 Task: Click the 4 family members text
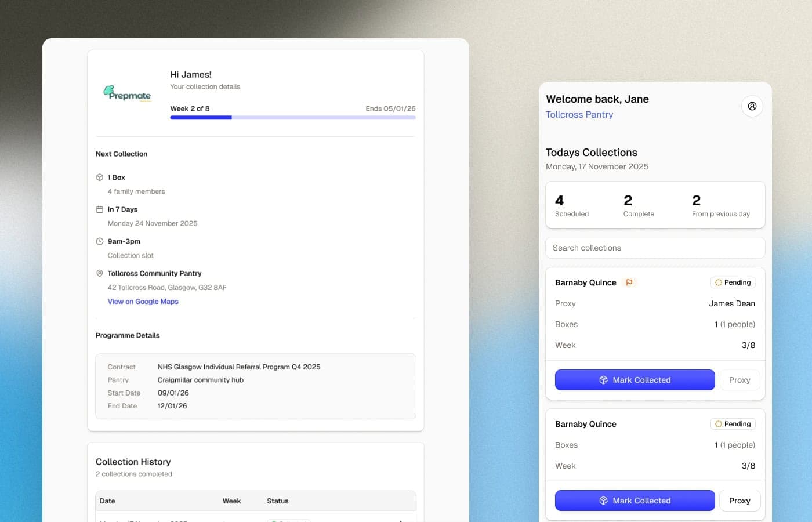coord(136,191)
